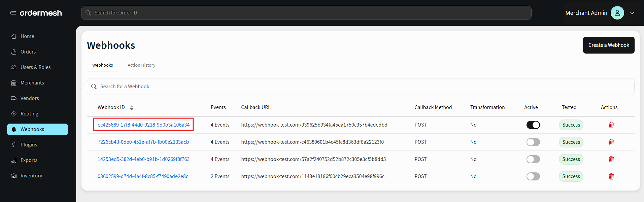Delete the ec425689 webhook via trash icon
The image size is (644, 202).
[x=611, y=125]
